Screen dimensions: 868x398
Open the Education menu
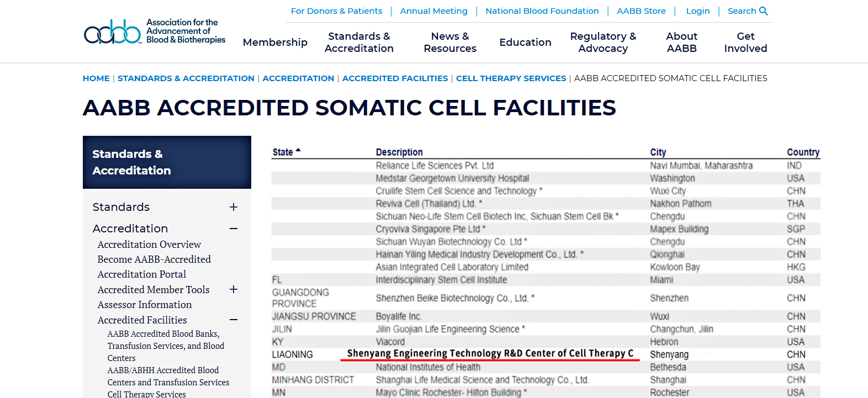(x=525, y=43)
